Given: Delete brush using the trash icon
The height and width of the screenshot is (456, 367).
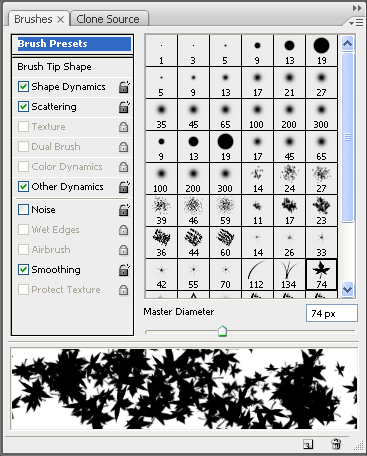Looking at the screenshot, I should coord(336,444).
